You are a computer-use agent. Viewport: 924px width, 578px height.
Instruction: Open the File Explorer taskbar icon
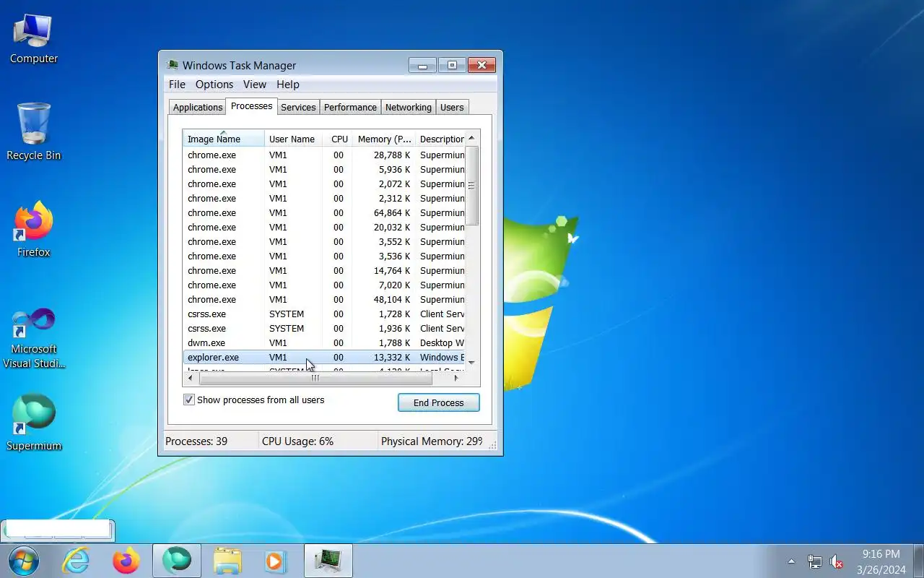227,561
